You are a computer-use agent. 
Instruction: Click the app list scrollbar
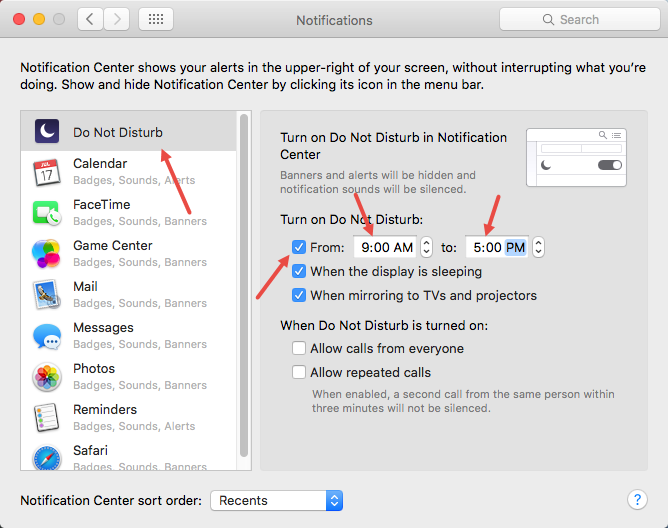coord(244,286)
